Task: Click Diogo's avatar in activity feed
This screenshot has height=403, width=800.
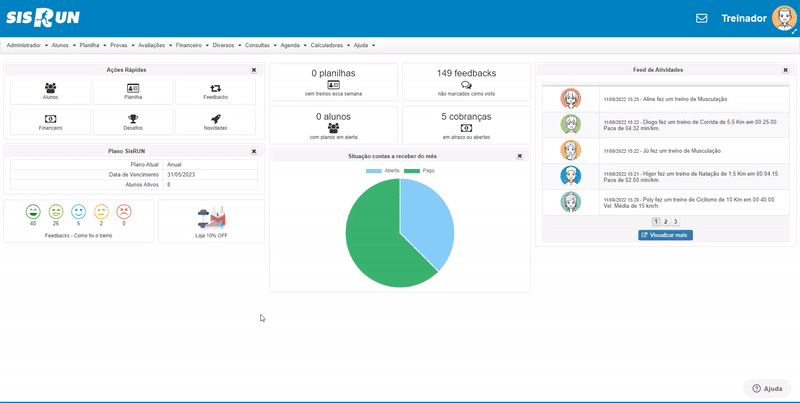Action: pyautogui.click(x=570, y=124)
